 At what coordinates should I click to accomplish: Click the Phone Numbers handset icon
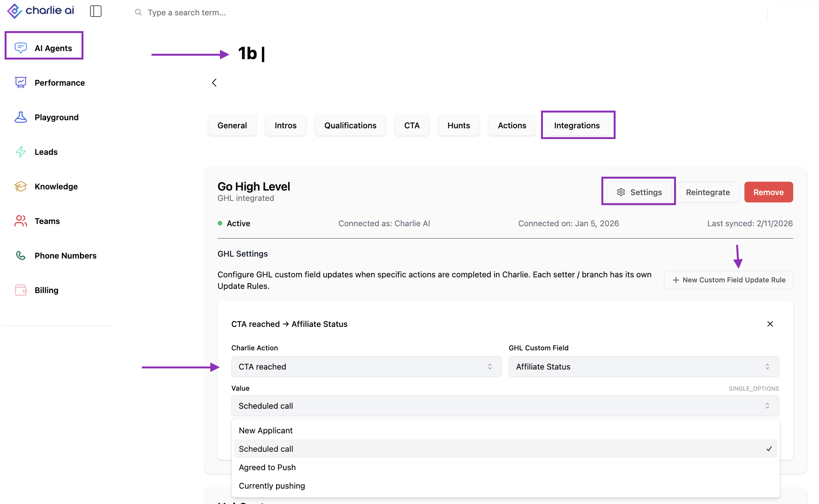tap(21, 255)
